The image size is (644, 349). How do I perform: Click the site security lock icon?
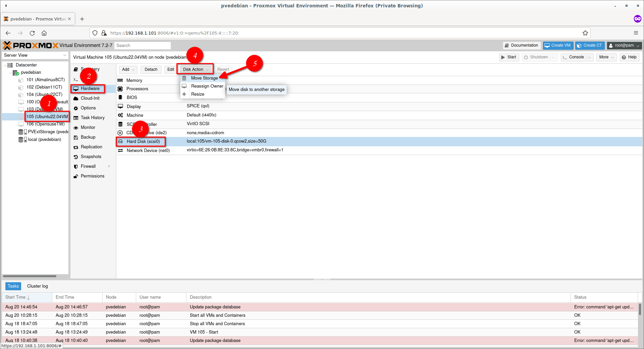[104, 33]
